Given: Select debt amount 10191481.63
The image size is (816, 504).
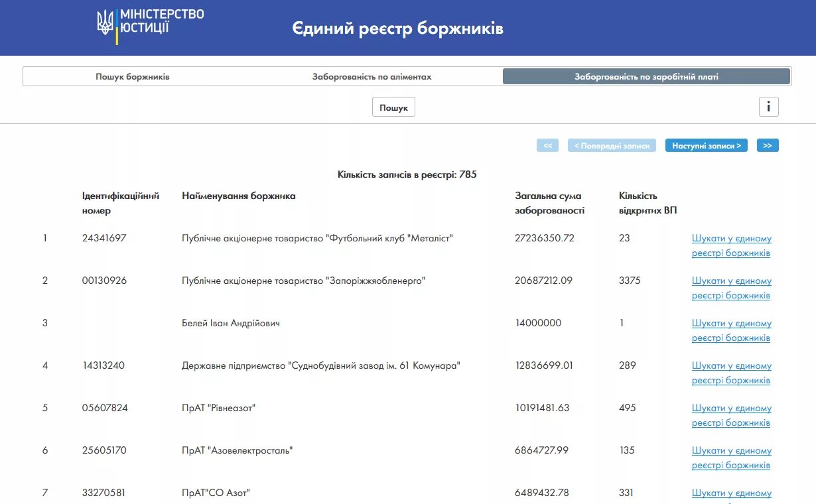Looking at the screenshot, I should [542, 408].
